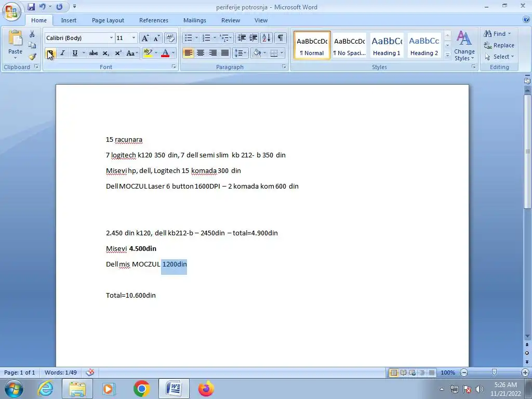Apply the Normal style
Screen dimensions: 532x399
[312, 46]
